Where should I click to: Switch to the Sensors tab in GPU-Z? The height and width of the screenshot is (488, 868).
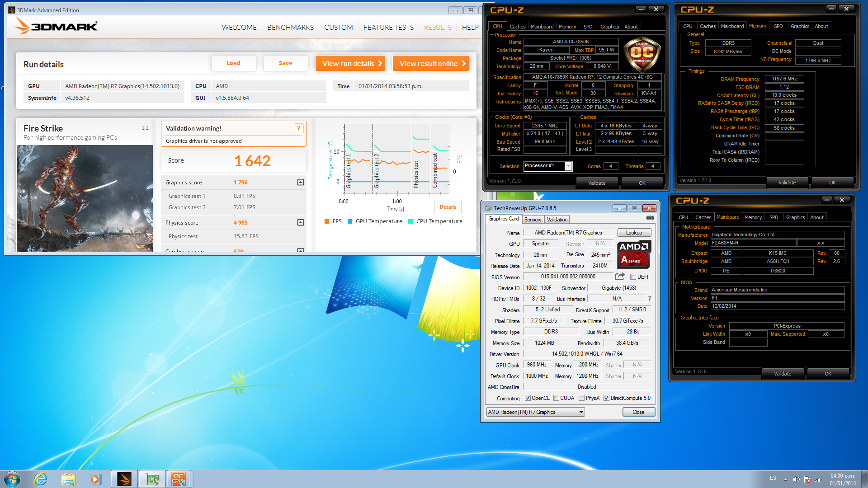tap(533, 220)
